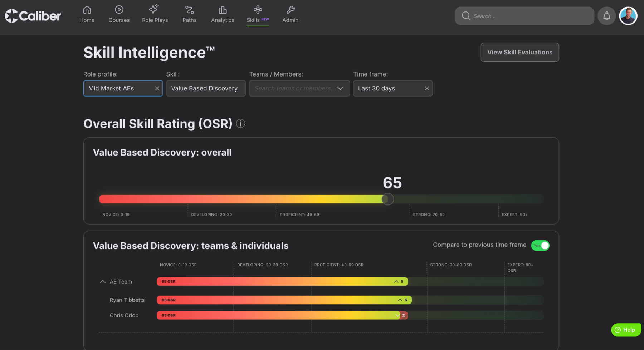Clear the Last 30 days time frame
The height and width of the screenshot is (350, 644).
(427, 88)
